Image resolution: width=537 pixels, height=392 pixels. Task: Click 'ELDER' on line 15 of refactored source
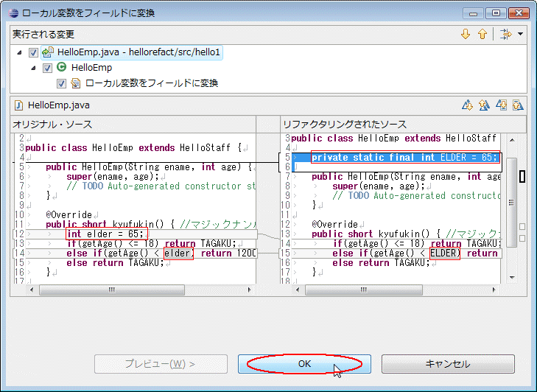(x=444, y=253)
